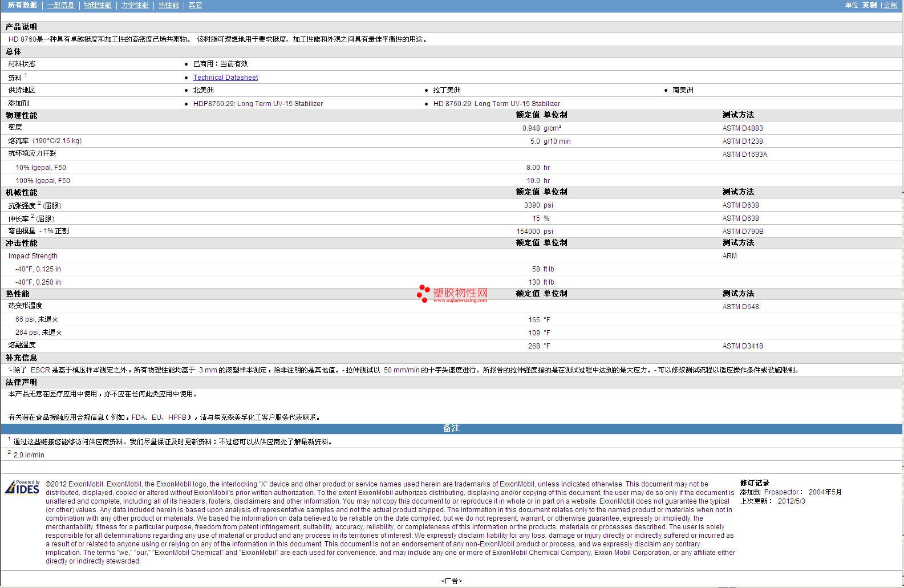Screen dimensions: 904x588
Task: Click HDP8760.29 Long Term UV-15 Stabilizer additive
Action: click(x=258, y=104)
